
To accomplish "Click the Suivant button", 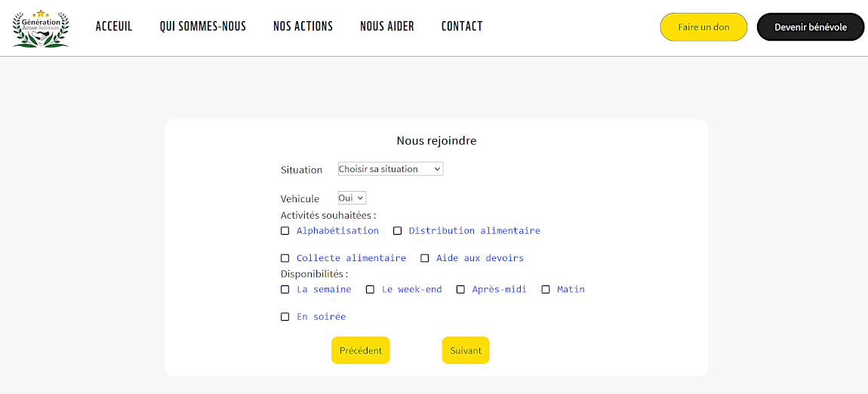I will [x=465, y=350].
